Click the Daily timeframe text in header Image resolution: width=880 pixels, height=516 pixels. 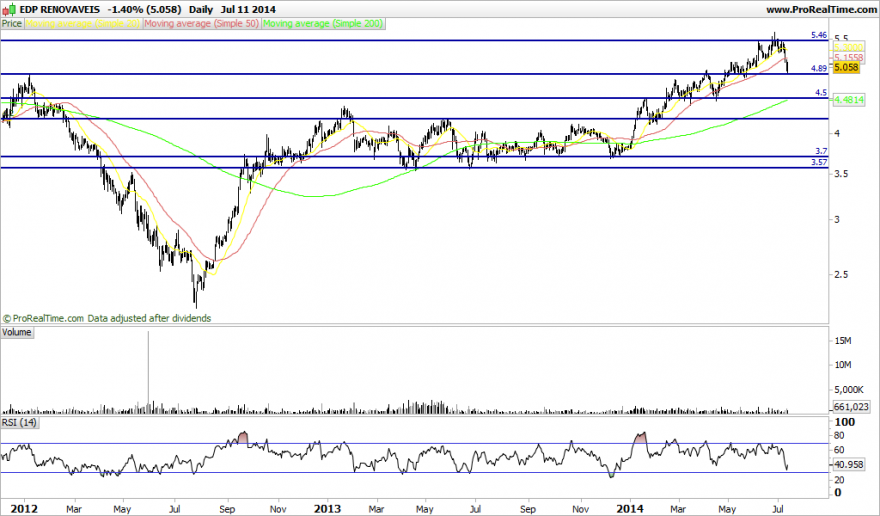(x=201, y=10)
